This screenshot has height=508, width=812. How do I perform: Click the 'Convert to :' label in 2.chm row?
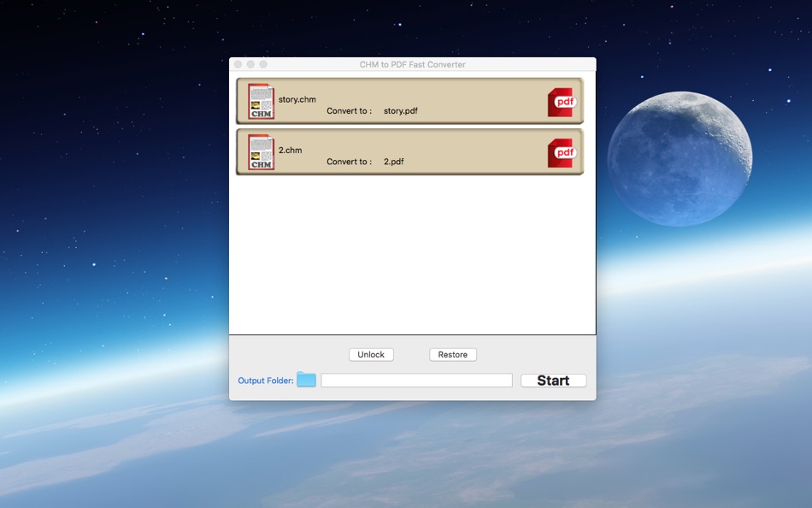[x=349, y=162]
